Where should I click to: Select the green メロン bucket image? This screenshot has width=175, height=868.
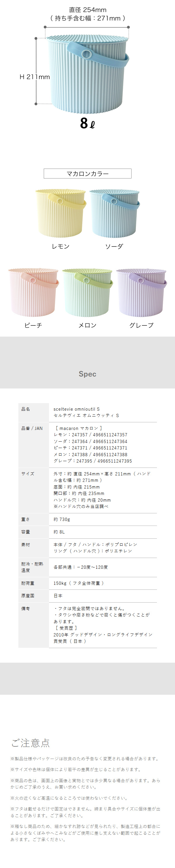coord(87,292)
